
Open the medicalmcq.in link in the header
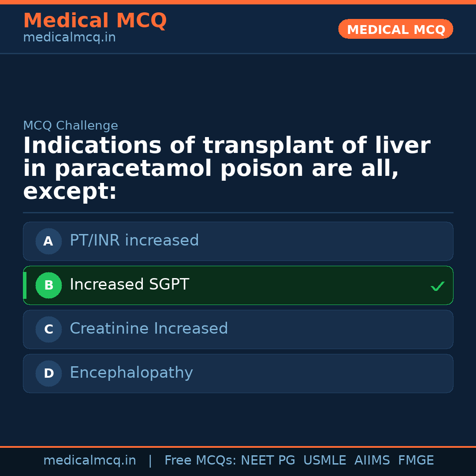pos(69,38)
